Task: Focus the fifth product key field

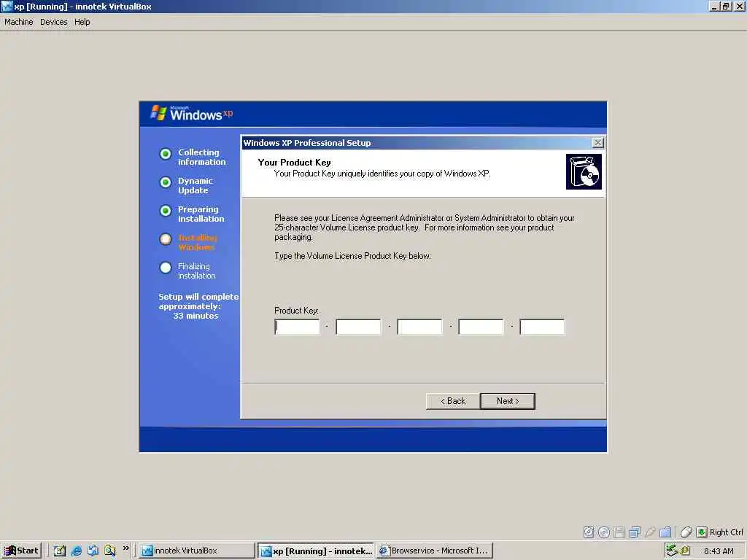Action: pos(542,327)
